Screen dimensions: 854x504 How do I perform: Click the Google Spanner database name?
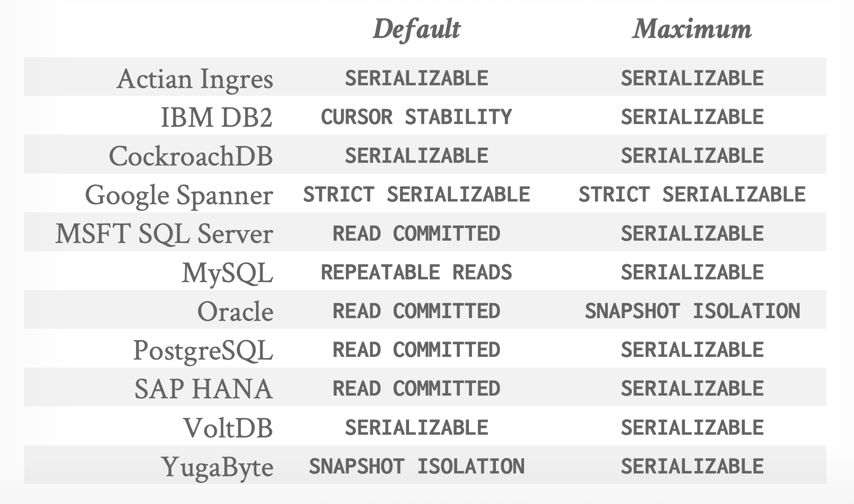tap(179, 194)
